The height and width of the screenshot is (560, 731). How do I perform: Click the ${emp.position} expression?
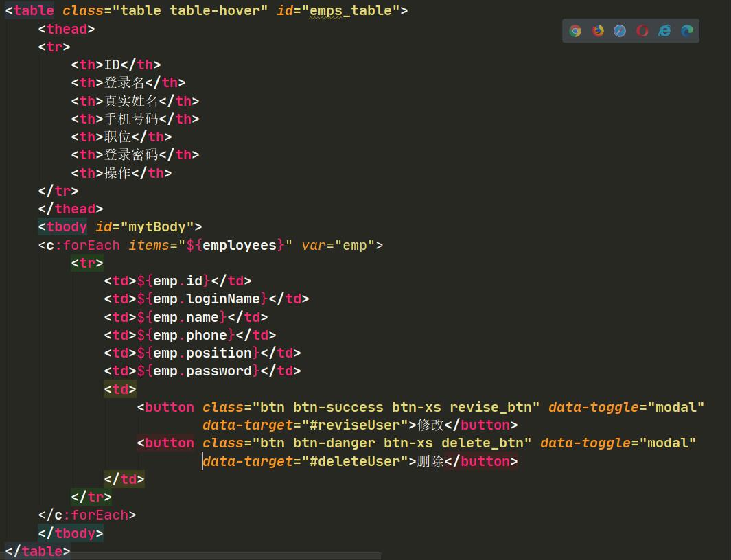198,353
